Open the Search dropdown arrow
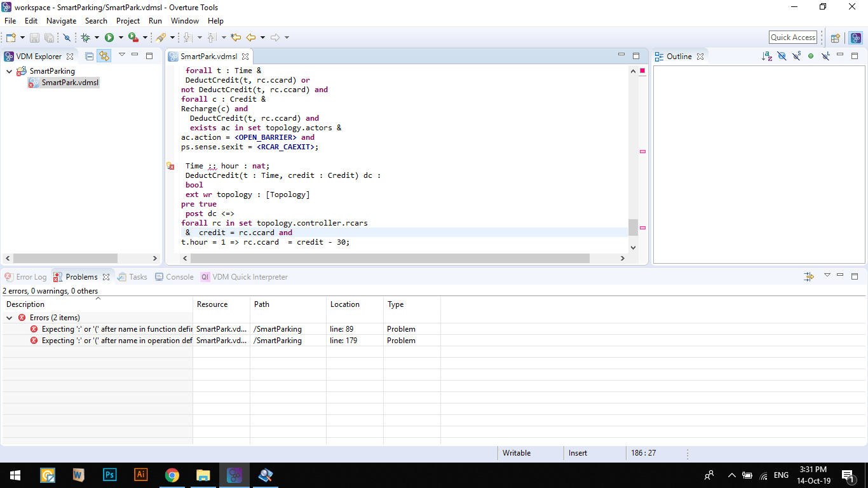Screen dimensions: 868x488 [x=172, y=37]
